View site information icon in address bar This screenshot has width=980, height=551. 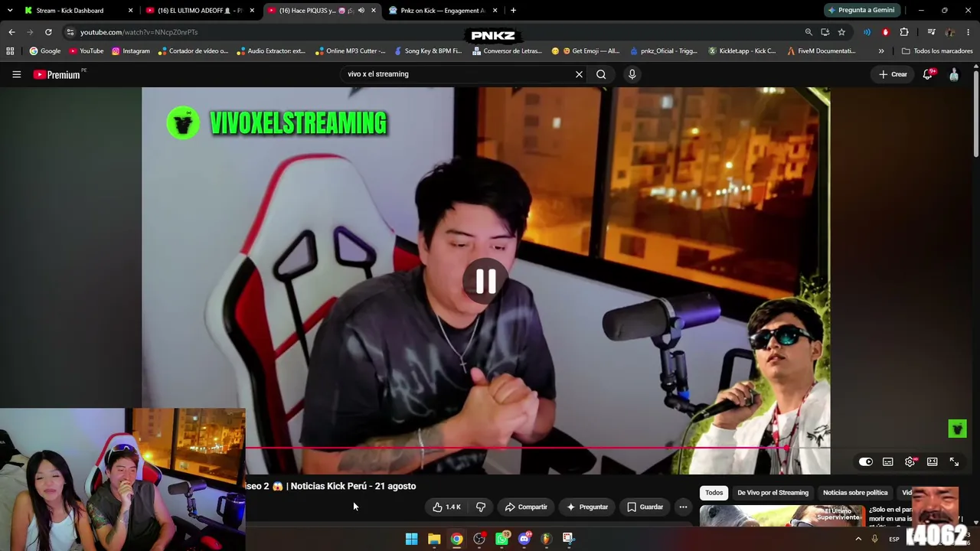(70, 32)
